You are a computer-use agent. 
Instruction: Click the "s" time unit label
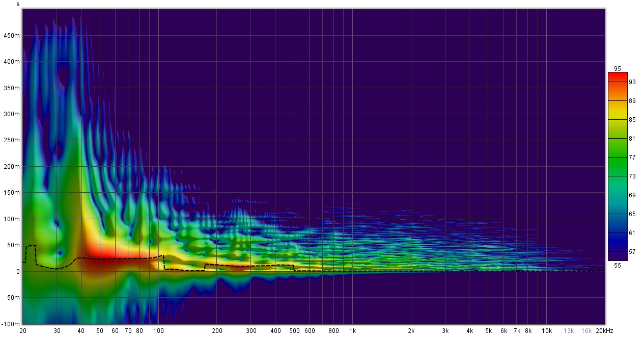[x=18, y=4]
